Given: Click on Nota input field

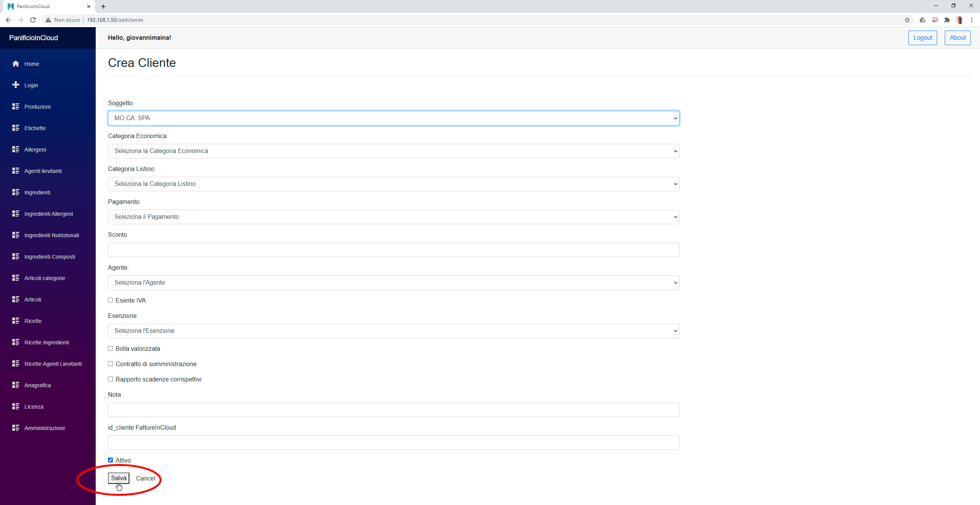Looking at the screenshot, I should tap(394, 409).
